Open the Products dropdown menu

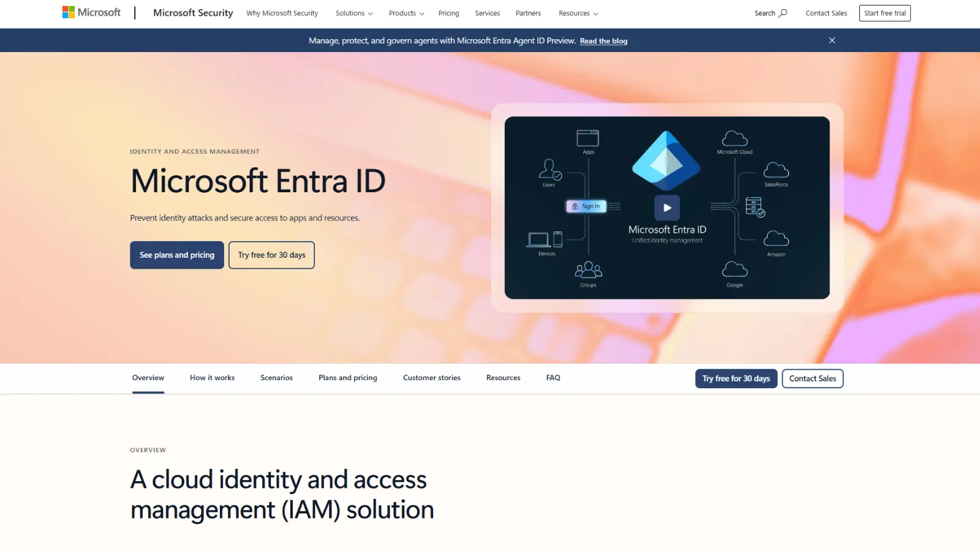click(405, 13)
